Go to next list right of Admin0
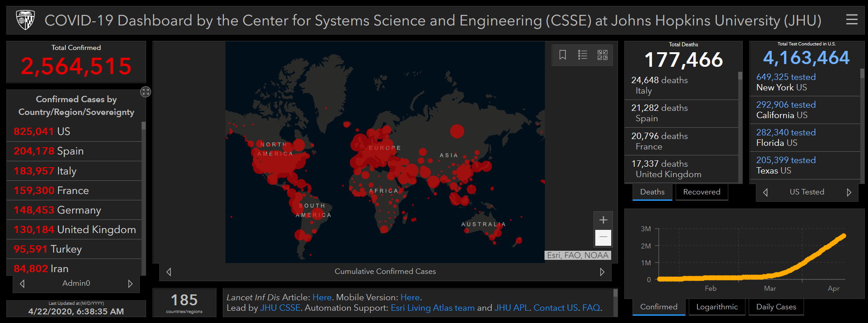 click(130, 283)
